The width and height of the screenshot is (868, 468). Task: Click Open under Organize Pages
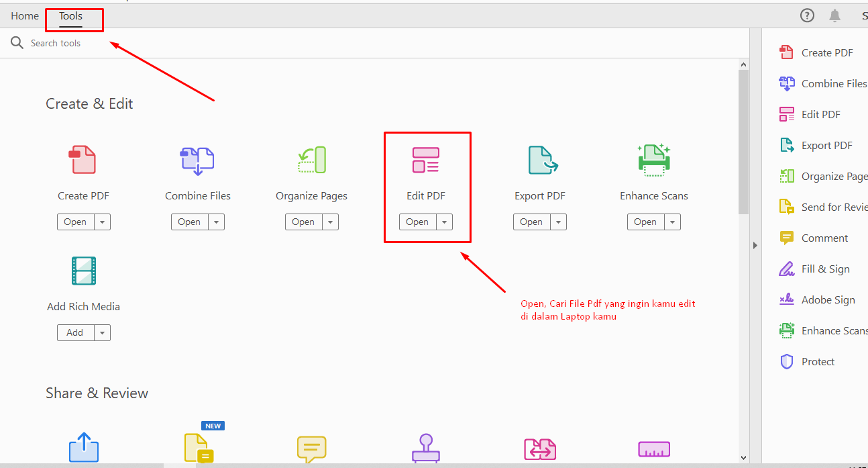point(303,222)
